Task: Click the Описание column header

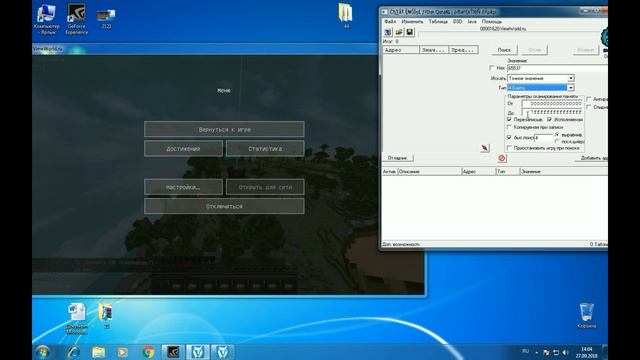Action: (x=429, y=171)
